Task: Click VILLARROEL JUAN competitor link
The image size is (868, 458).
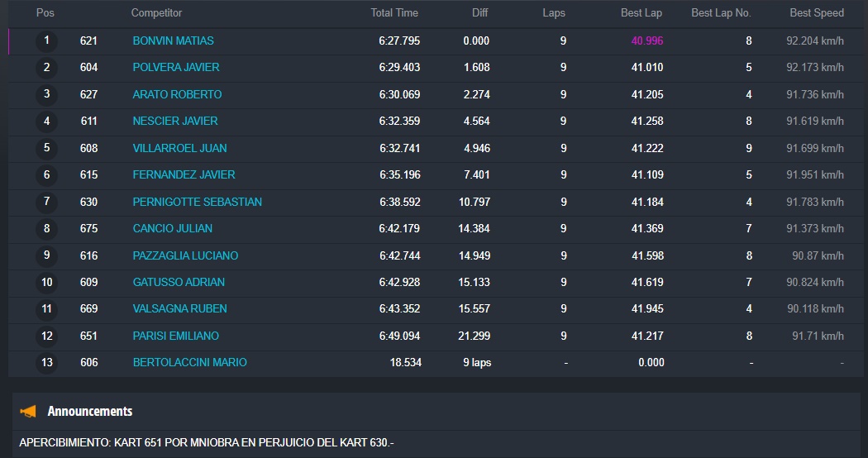Action: tap(179, 148)
